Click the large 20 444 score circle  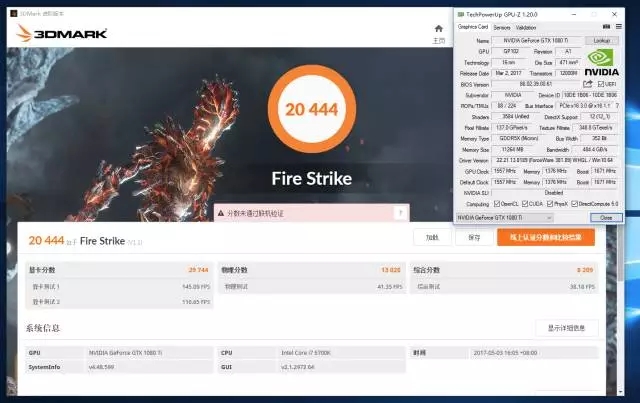point(311,109)
